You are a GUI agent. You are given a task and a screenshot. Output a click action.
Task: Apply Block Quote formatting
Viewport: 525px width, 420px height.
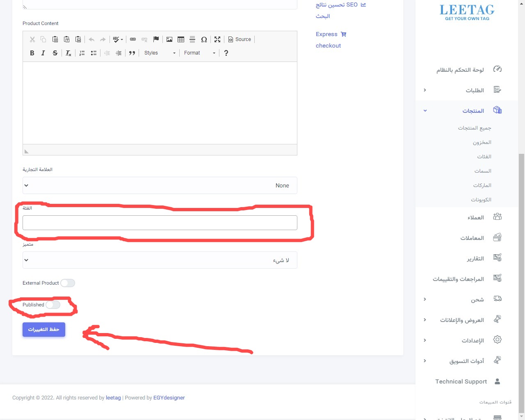[132, 53]
